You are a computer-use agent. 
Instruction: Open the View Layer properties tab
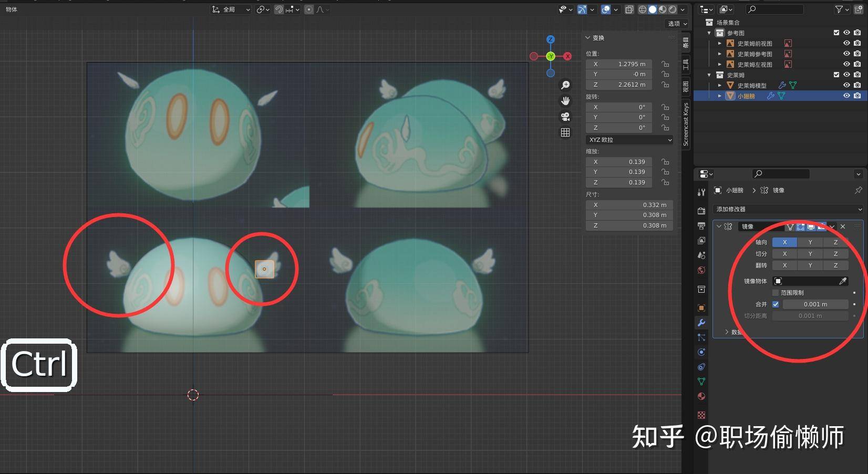tap(701, 240)
